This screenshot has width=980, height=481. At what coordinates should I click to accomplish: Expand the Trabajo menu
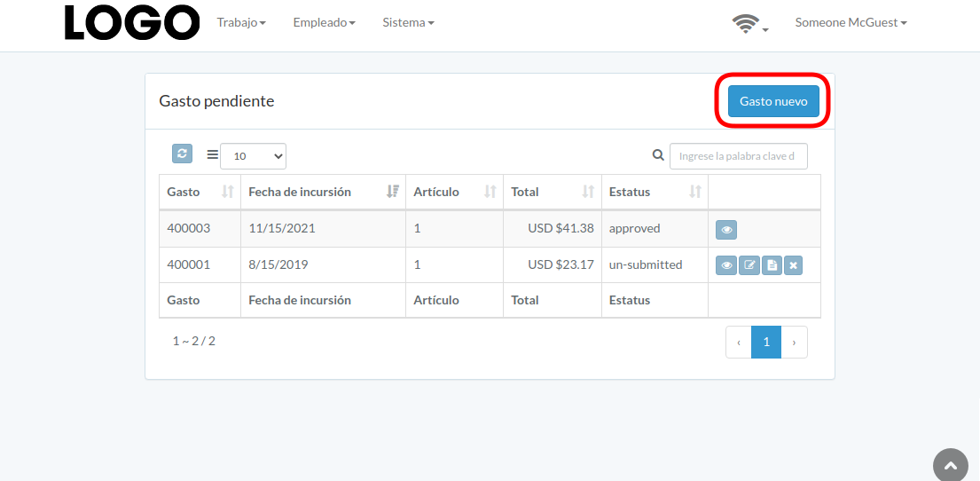(241, 23)
